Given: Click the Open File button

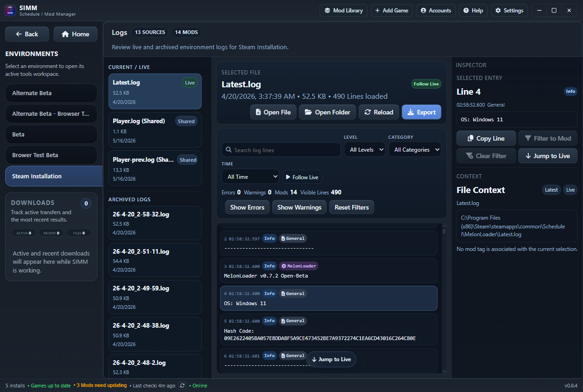Looking at the screenshot, I should [x=273, y=112].
